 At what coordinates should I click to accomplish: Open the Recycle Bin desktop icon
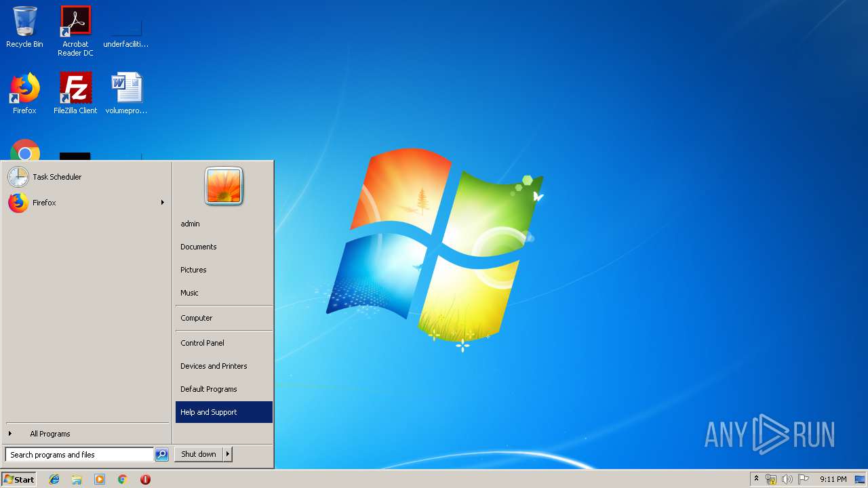pyautogui.click(x=24, y=28)
